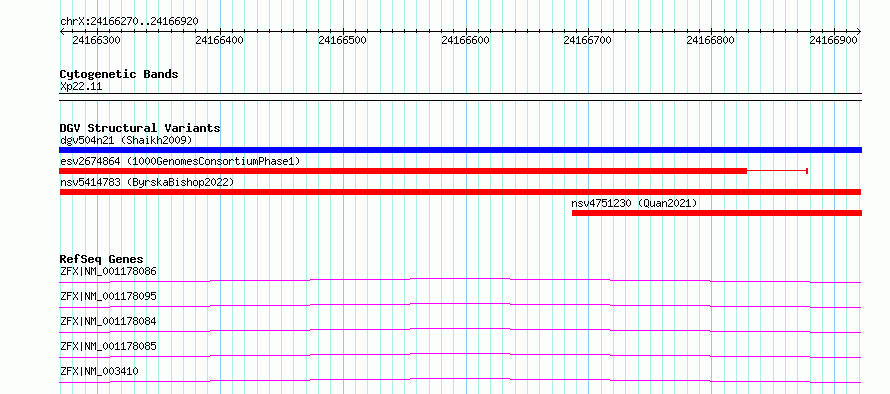Click the 24166700 ruler position label
This screenshot has width=890, height=394.
[587, 40]
